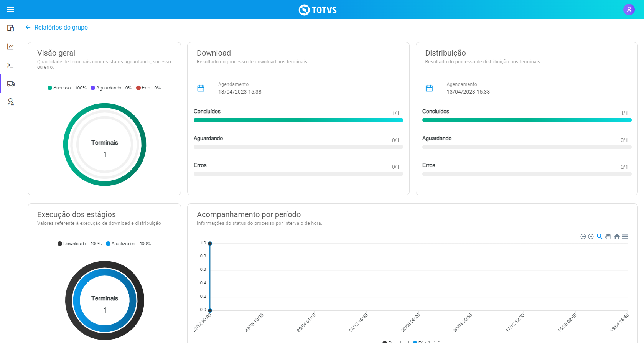Toggle the Downloads legend series
The image size is (644, 343).
click(x=79, y=244)
